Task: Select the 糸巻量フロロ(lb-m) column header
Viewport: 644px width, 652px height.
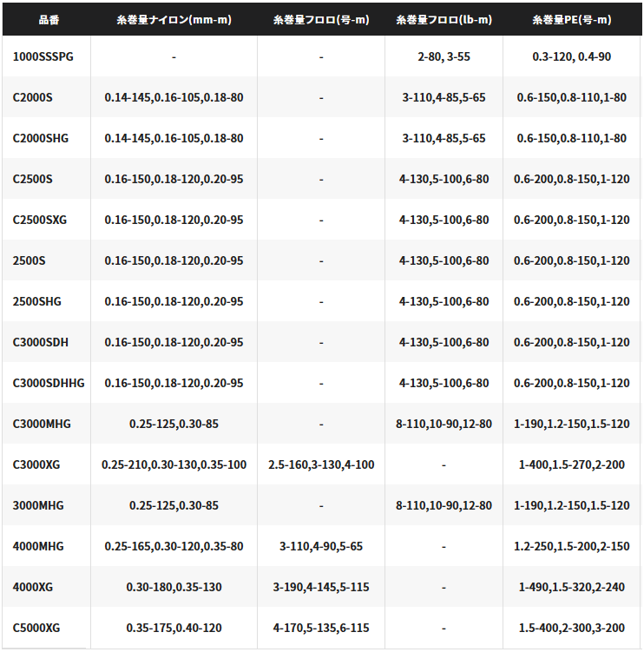Action: tap(444, 20)
